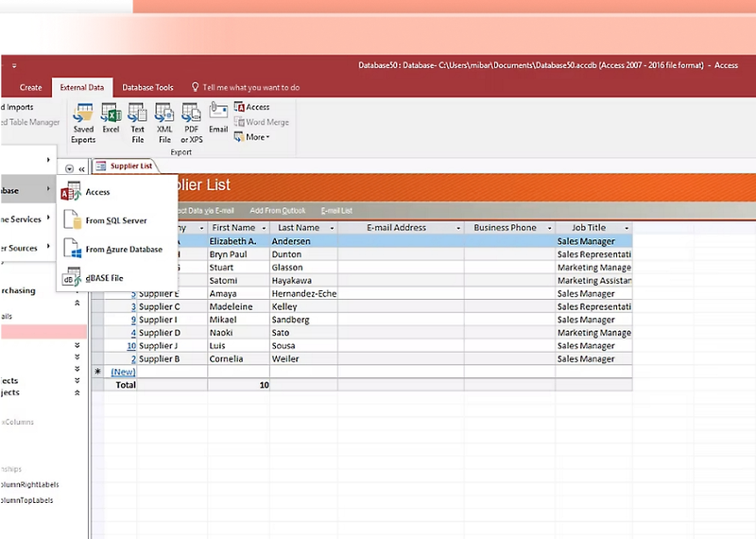Image resolution: width=756 pixels, height=539 pixels.
Task: Open Saved Exports in the ribbon
Action: pos(83,124)
